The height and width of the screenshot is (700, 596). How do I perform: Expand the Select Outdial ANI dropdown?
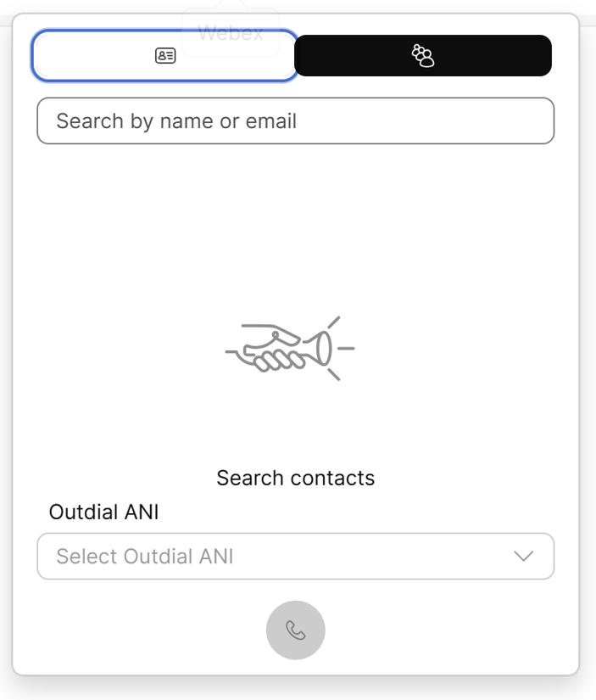point(295,557)
